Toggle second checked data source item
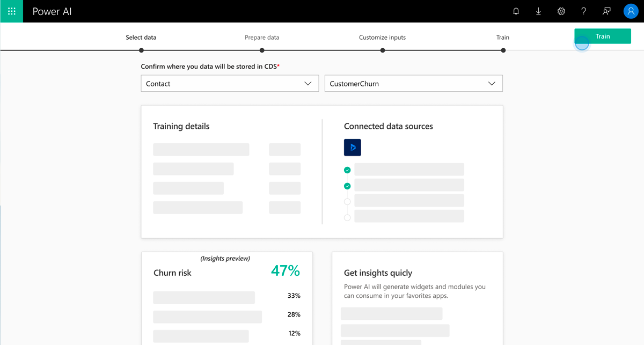The height and width of the screenshot is (345, 644). 347,186
